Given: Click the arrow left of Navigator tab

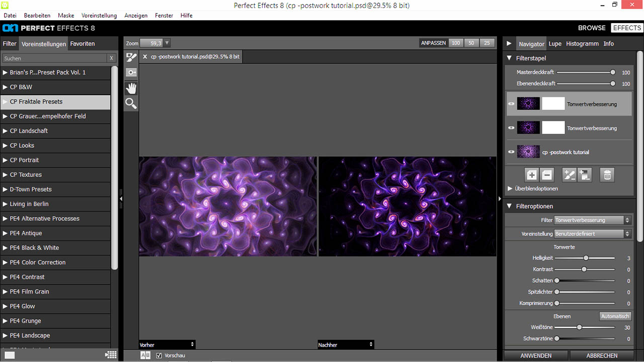Looking at the screenshot, I should [509, 44].
